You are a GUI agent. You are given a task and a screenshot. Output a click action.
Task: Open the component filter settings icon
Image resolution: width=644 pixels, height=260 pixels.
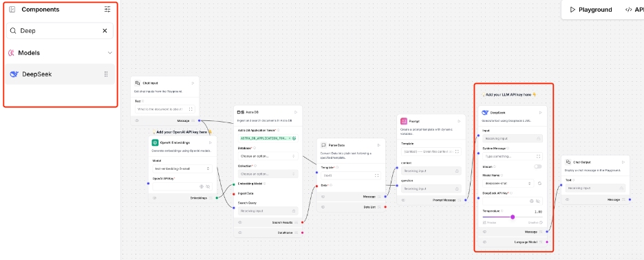click(107, 10)
